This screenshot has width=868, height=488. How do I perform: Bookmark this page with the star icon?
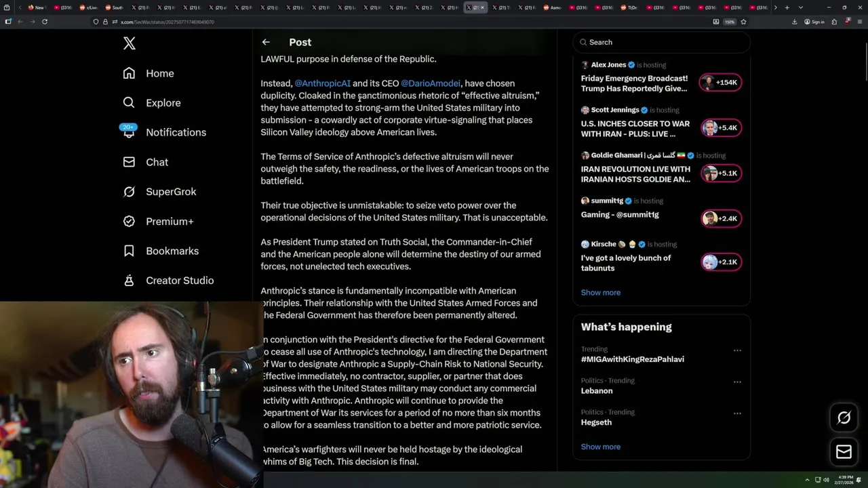tap(743, 22)
